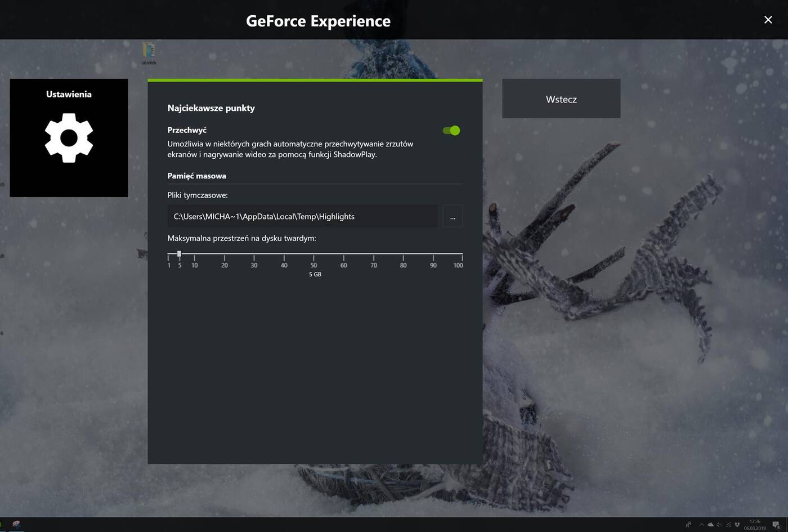Close the GeForce Experience window
The image size is (788, 532).
pos(768,20)
